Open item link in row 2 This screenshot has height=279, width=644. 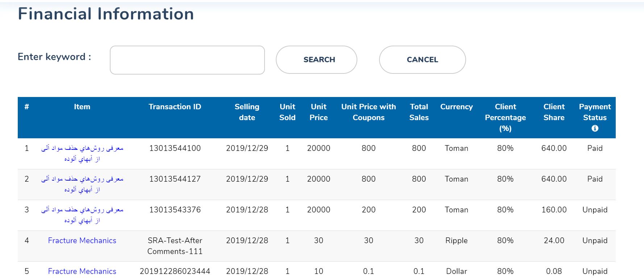coord(82,184)
